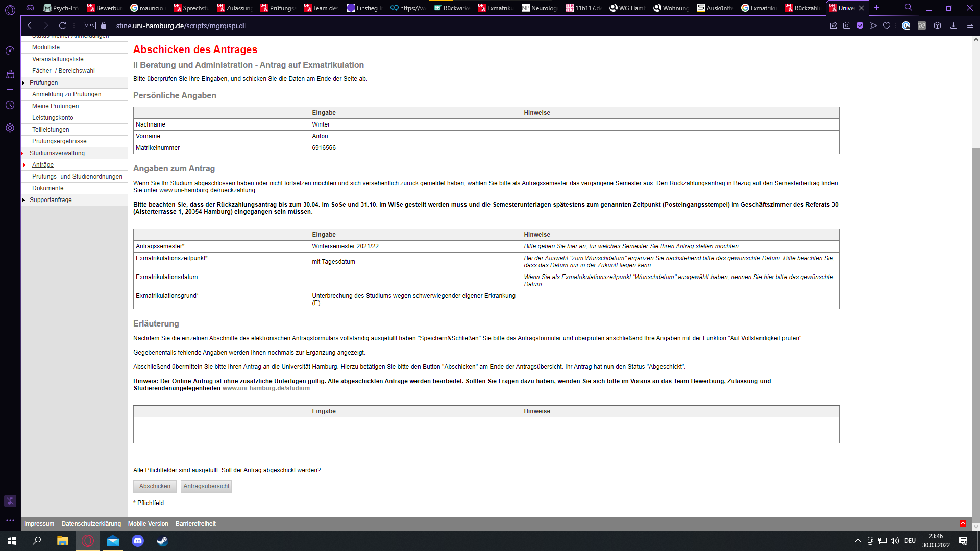Viewport: 980px width, 551px height.
Task: Add page to favorites via heart icon
Action: (887, 26)
